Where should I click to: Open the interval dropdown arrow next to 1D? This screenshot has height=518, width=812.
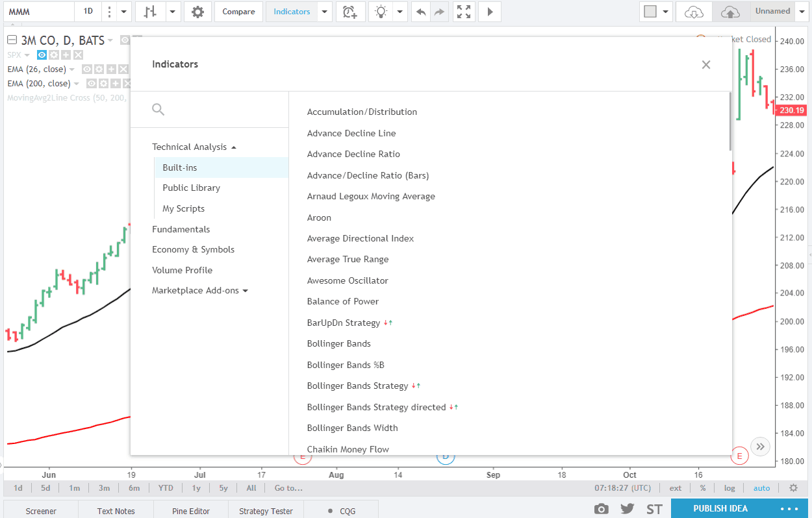pos(125,12)
